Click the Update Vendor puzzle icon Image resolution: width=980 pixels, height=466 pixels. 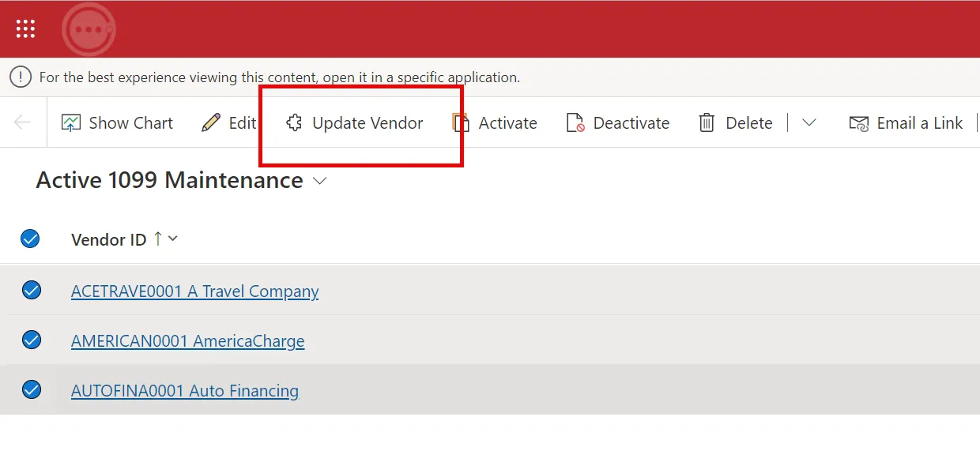295,123
